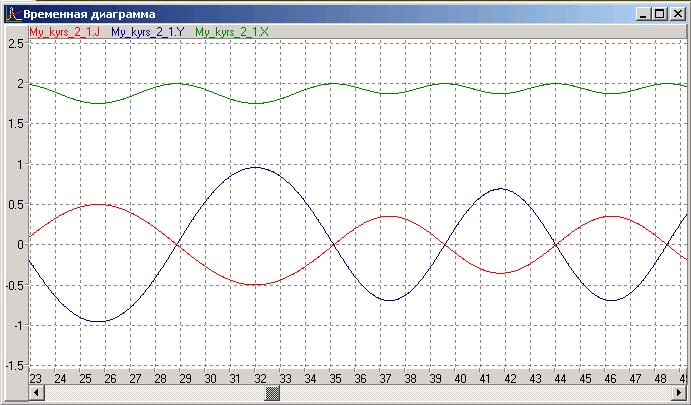
Task: Click the -1.5 value on vertical axis
Action: point(15,365)
